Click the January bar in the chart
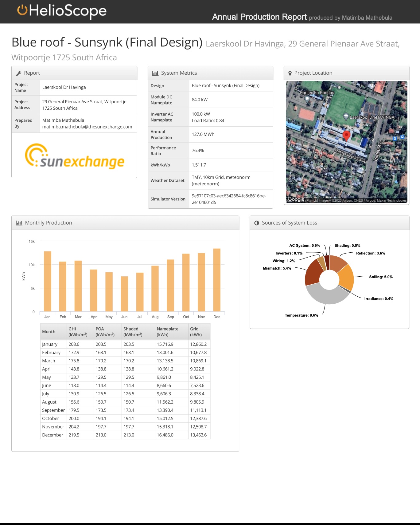Image resolution: width=420 pixels, height=525 pixels. (48, 282)
